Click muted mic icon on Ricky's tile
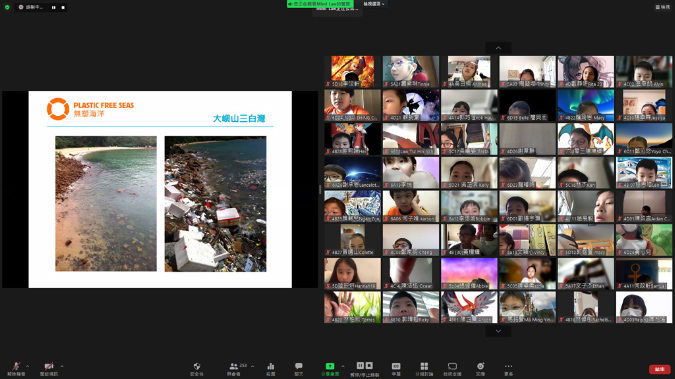 387,320
